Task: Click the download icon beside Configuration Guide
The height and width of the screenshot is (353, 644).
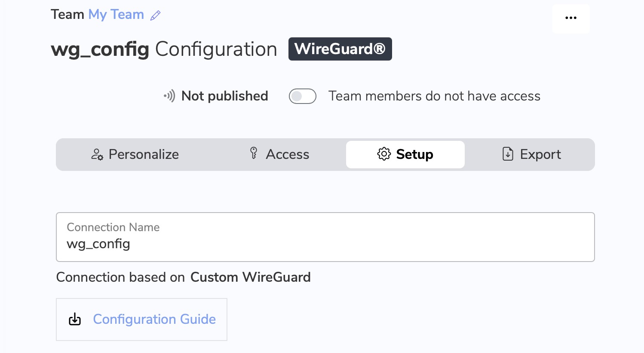Action: click(75, 319)
